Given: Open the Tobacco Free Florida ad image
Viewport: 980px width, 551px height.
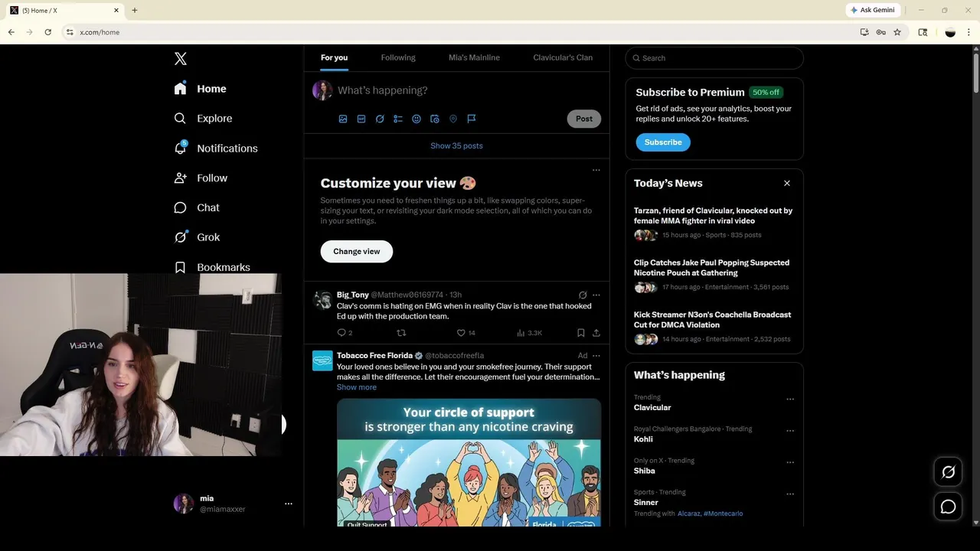Looking at the screenshot, I should click(x=469, y=462).
